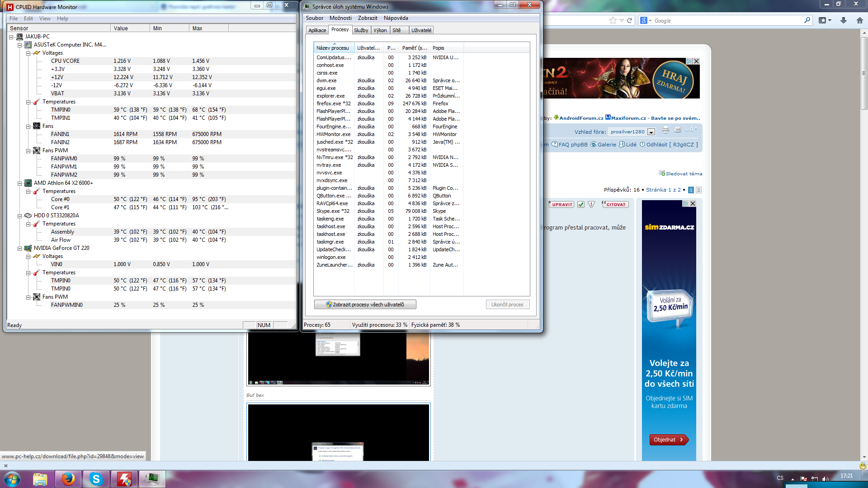
Task: Sort by Paměť column header
Action: pyautogui.click(x=414, y=48)
